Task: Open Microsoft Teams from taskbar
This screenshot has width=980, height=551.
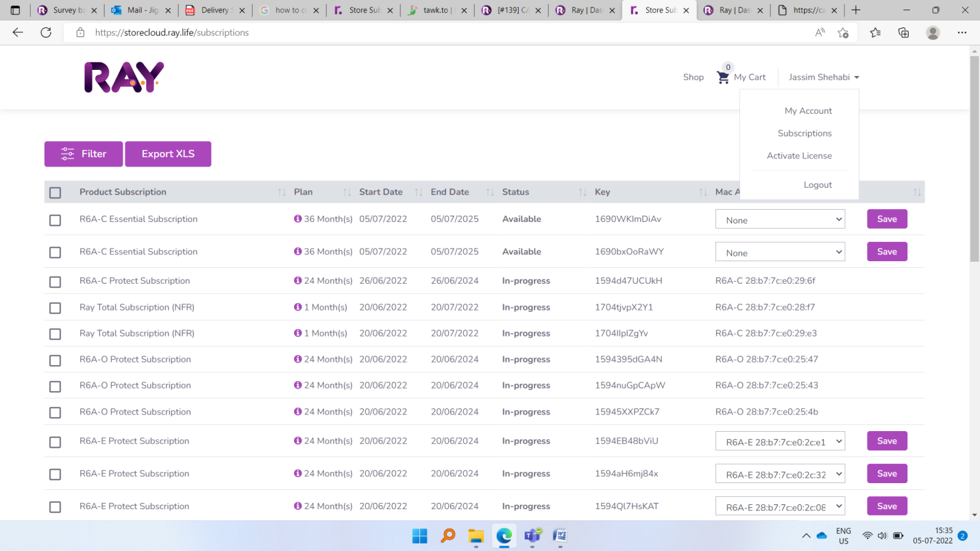Action: [x=532, y=536]
